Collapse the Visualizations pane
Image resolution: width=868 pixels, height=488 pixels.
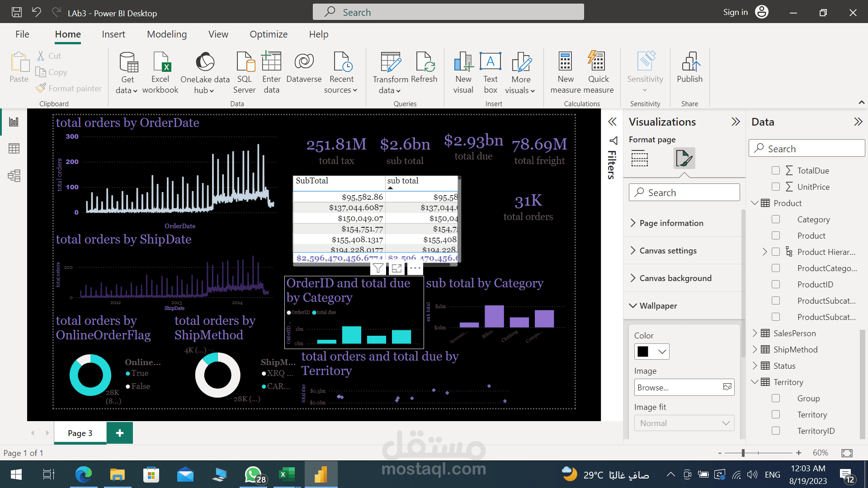736,122
